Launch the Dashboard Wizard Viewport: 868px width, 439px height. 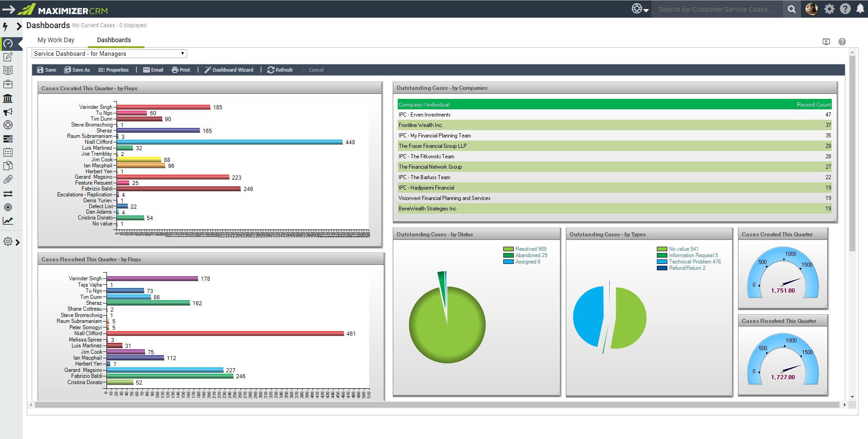click(229, 70)
